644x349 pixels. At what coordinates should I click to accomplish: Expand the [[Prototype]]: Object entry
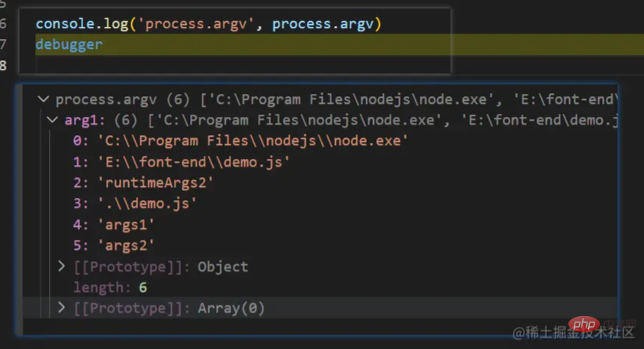62,267
